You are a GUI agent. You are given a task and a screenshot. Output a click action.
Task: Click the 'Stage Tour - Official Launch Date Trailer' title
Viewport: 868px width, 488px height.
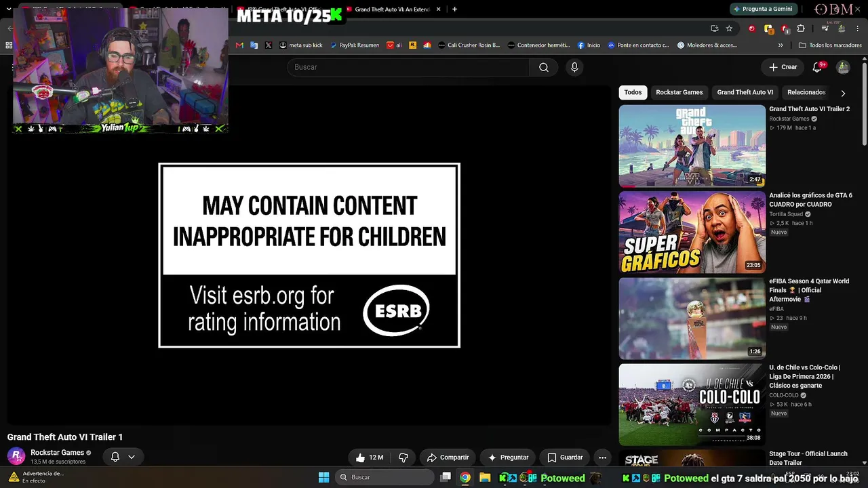click(x=808, y=458)
